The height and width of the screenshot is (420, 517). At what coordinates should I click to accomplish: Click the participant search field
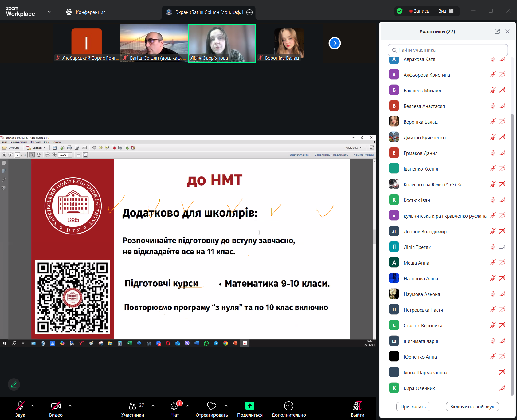coord(448,50)
